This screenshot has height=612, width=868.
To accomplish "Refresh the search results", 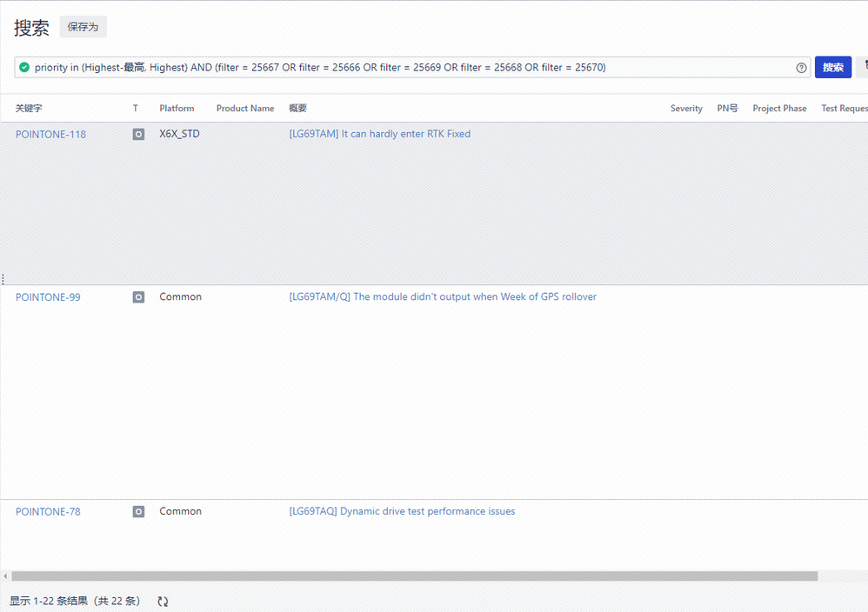I will tap(163, 601).
